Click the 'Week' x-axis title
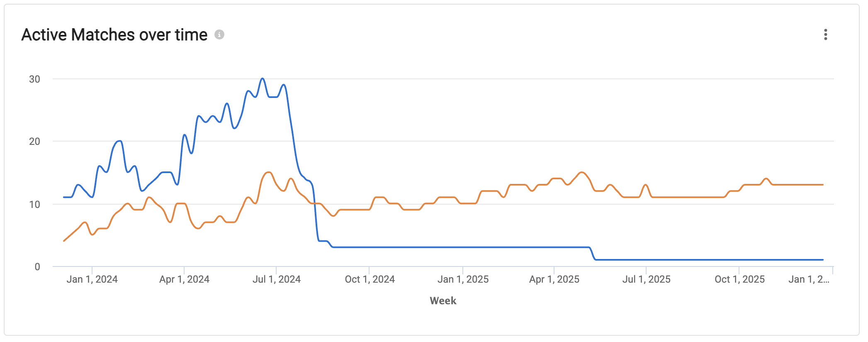This screenshot has width=868, height=342. point(443,301)
